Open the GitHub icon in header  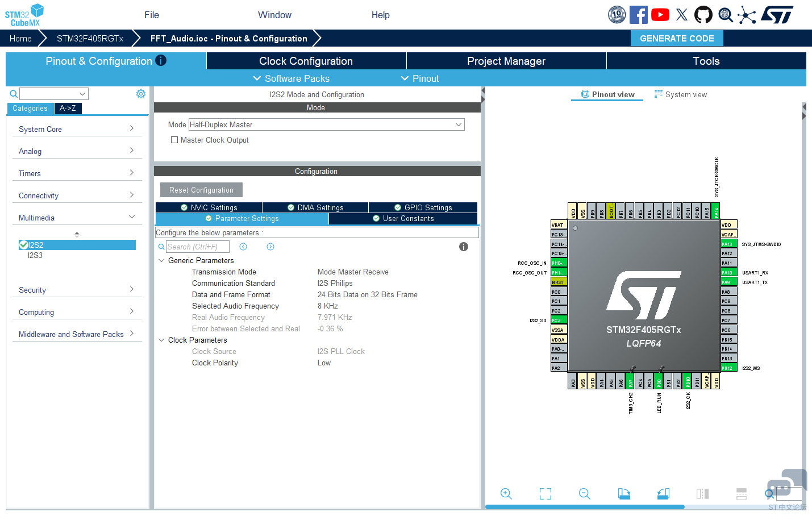pos(703,15)
